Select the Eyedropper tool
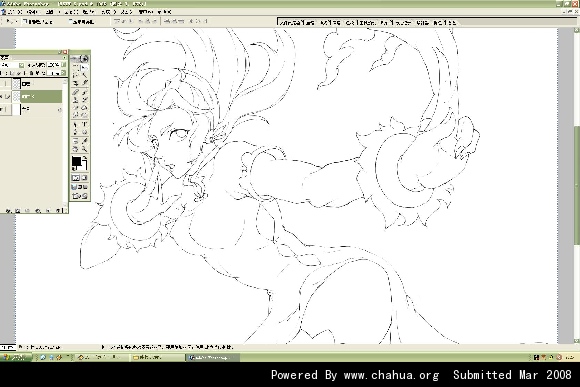 (x=84, y=141)
